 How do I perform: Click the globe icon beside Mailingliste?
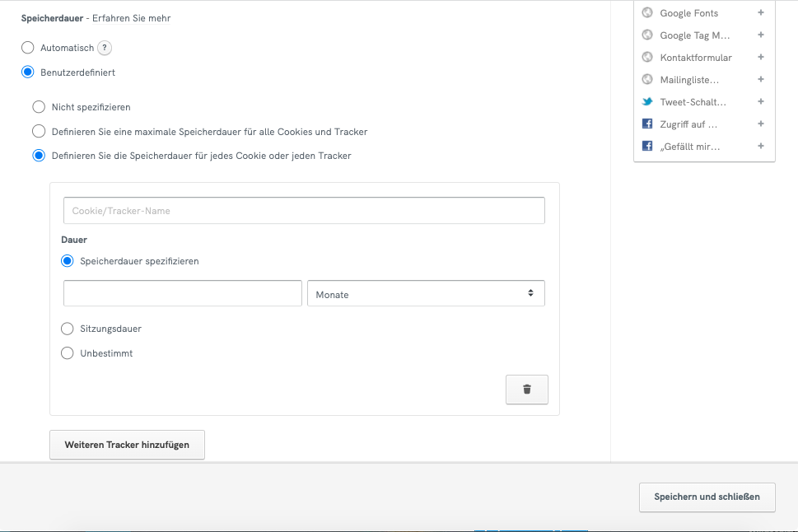coord(647,80)
